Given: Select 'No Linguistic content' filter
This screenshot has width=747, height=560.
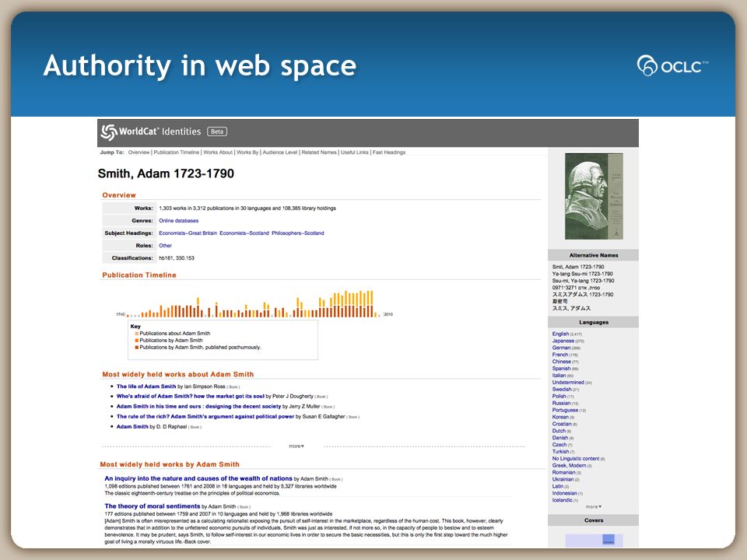Looking at the screenshot, I should click(x=576, y=459).
